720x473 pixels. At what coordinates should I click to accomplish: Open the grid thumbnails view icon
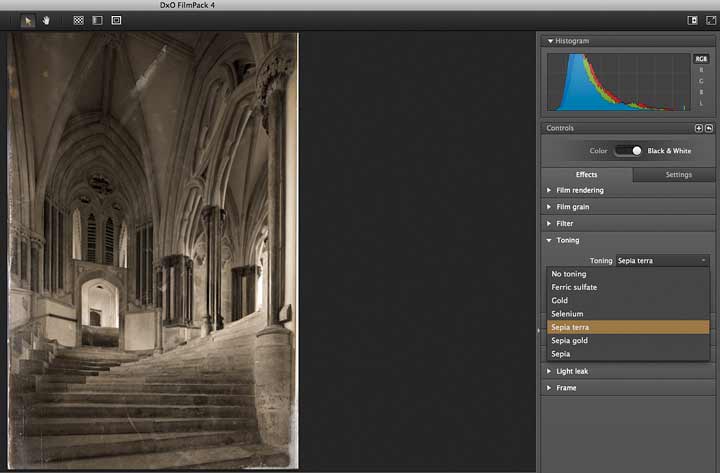click(79, 20)
